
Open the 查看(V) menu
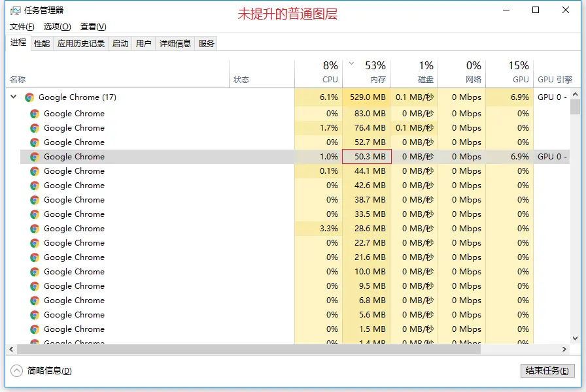[x=93, y=27]
